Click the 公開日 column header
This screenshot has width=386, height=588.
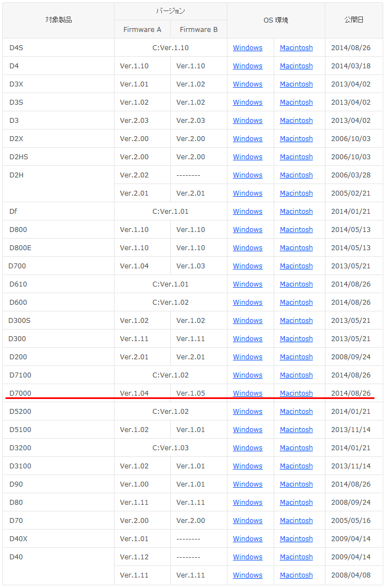click(x=354, y=20)
